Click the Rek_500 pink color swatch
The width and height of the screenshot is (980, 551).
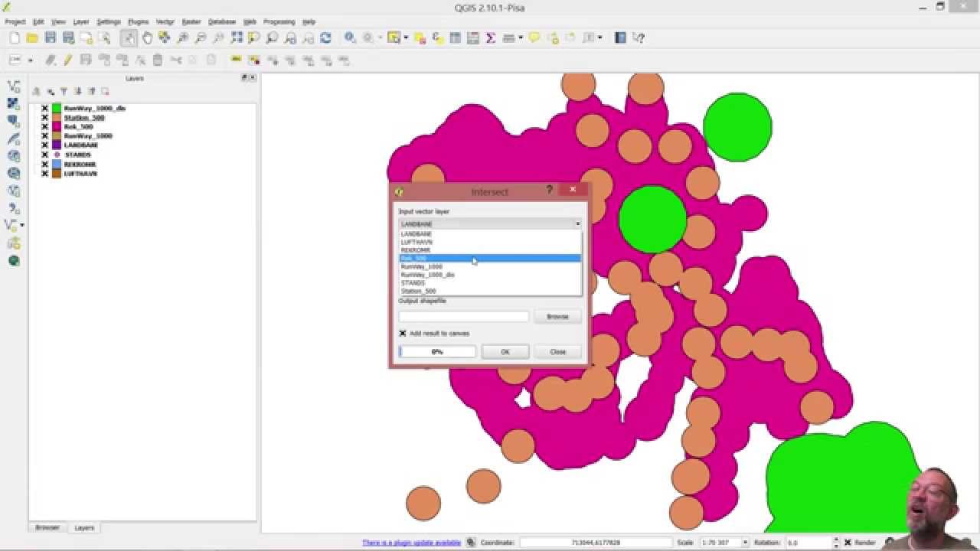tap(57, 126)
